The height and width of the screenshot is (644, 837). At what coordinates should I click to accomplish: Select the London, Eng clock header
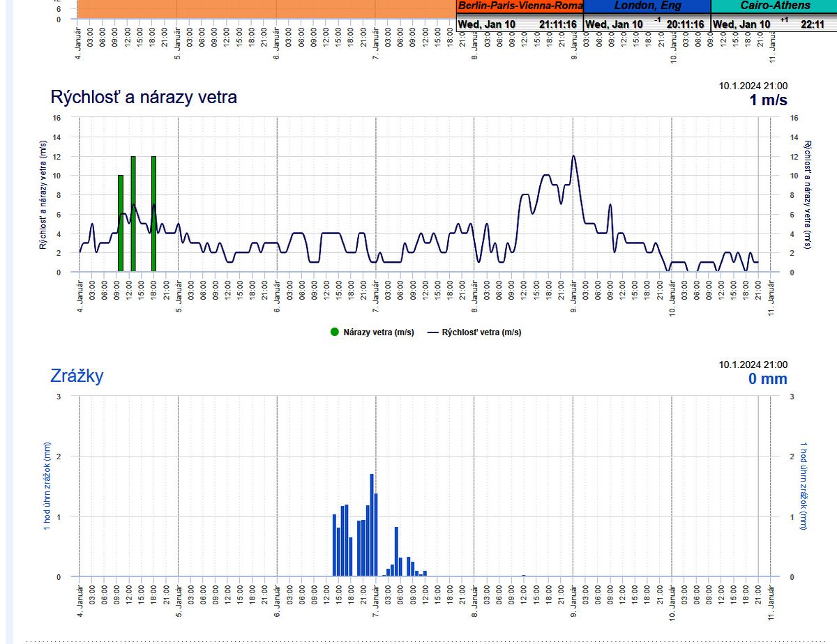tap(647, 6)
